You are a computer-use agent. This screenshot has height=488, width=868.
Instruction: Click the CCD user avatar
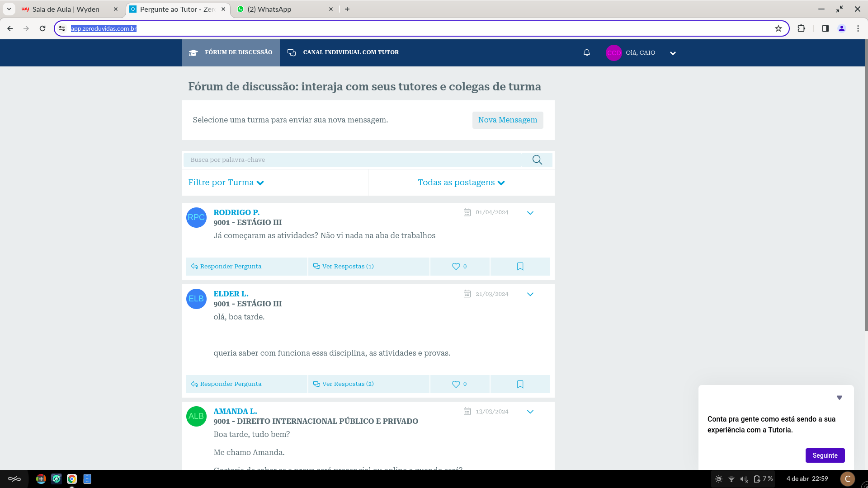pos(613,53)
